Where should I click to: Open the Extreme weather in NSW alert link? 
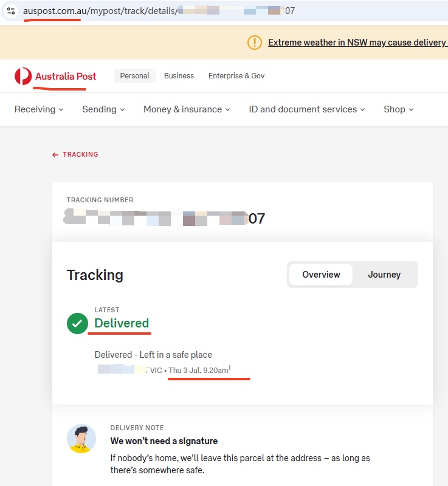tap(358, 43)
